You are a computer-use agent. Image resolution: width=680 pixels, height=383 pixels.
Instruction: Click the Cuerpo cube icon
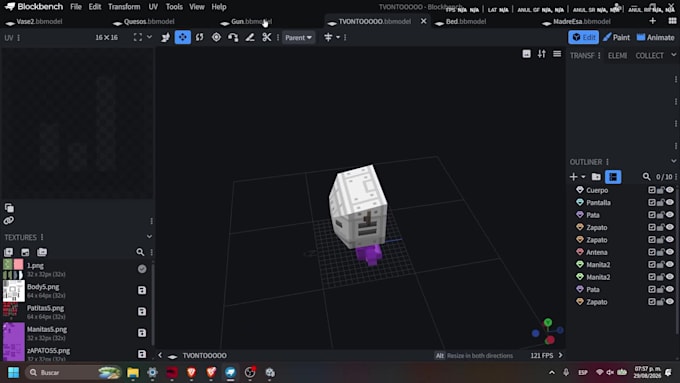(580, 190)
